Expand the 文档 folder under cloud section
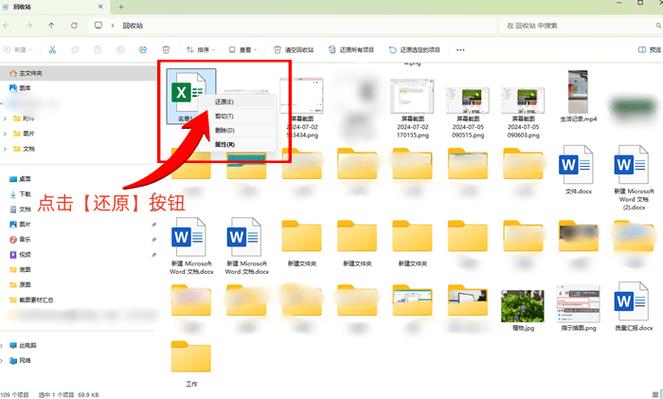The image size is (663, 399). click(5, 149)
